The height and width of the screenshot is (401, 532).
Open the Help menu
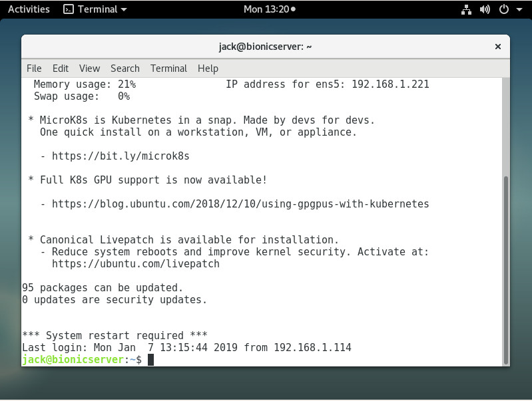click(208, 68)
